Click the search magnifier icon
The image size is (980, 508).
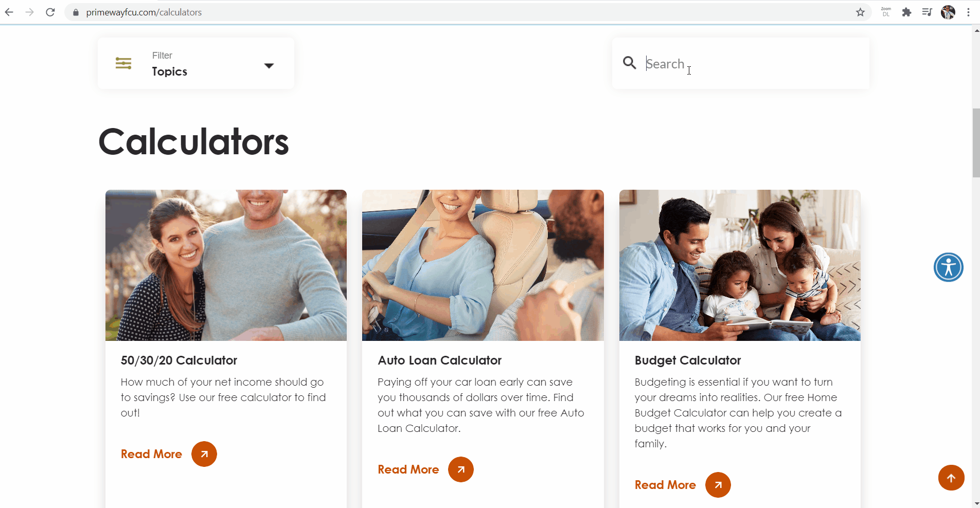pyautogui.click(x=629, y=63)
